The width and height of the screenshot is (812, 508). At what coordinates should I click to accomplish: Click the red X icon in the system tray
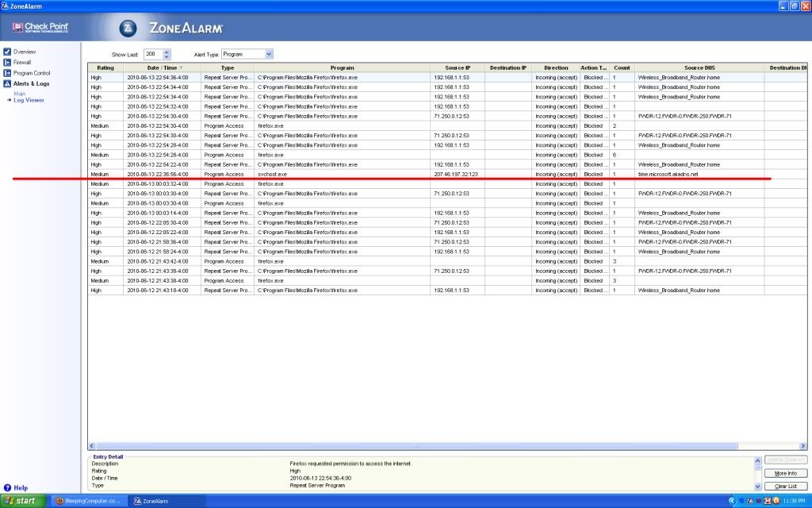point(768,501)
